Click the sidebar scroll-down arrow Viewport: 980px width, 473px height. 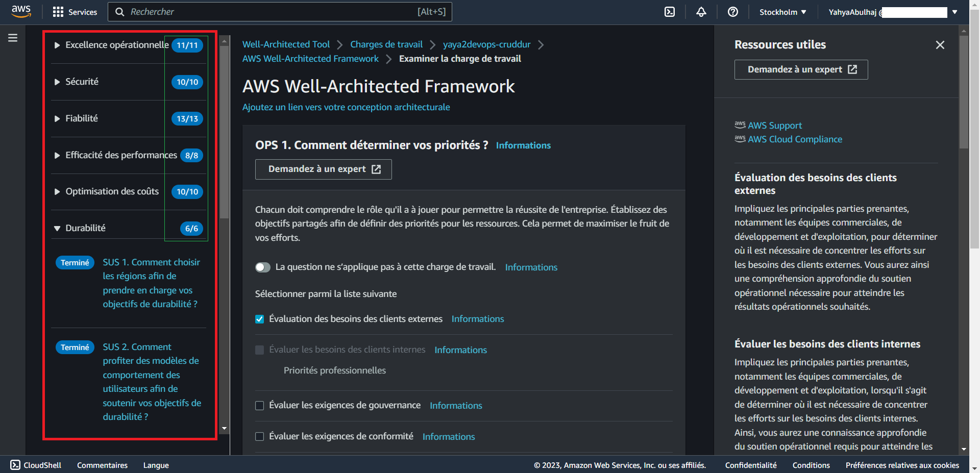224,429
